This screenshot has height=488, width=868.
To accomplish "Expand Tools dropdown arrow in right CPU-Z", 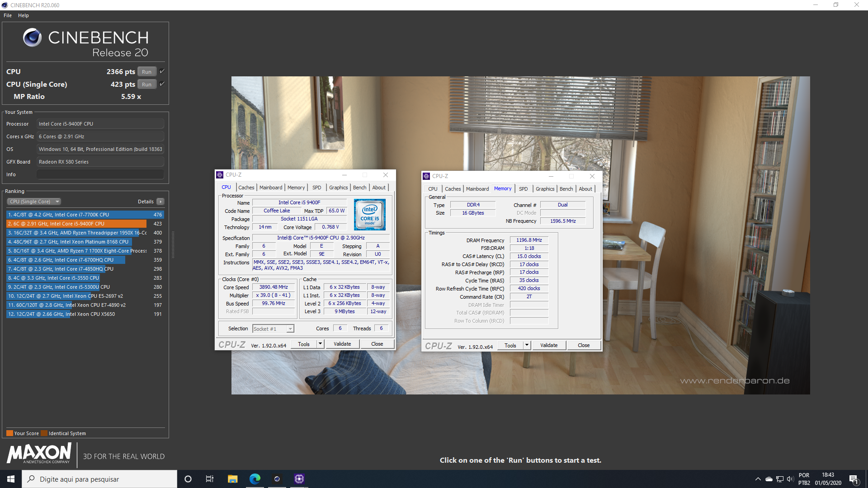I will 527,346.
